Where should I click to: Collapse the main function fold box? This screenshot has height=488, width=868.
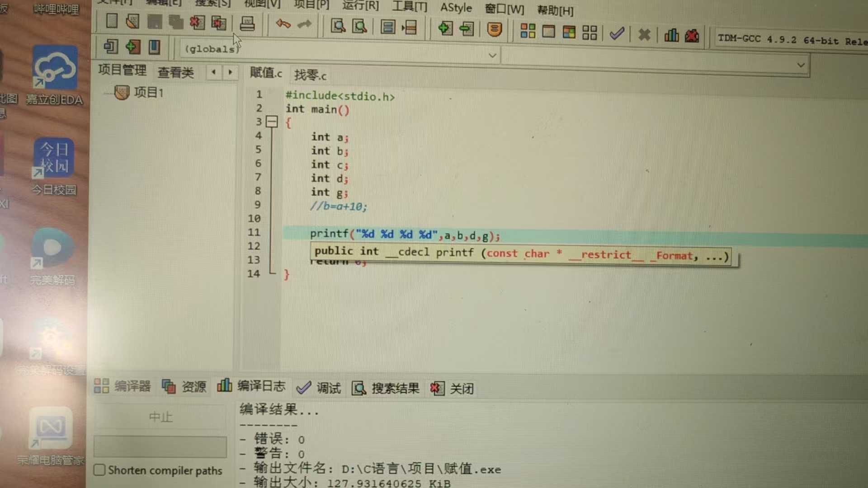[x=272, y=122]
